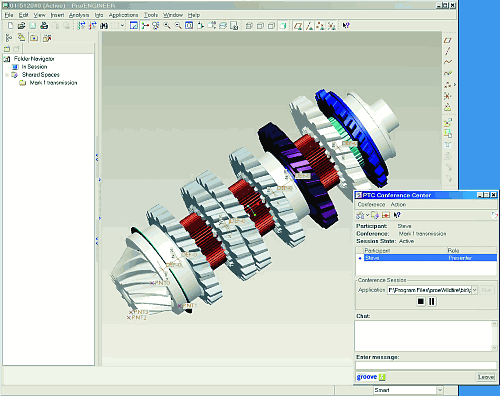Click the Enter message input field
Viewport: 500px width, 396px height.
[426, 365]
